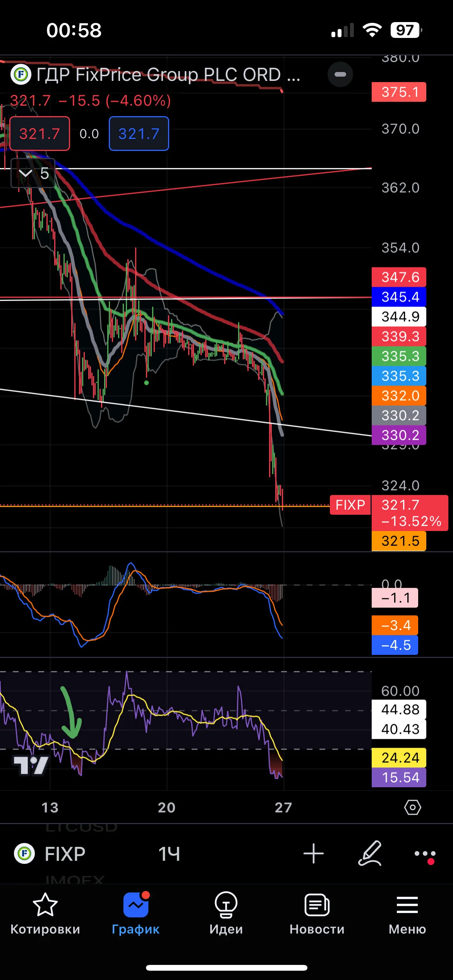Tap the 339.3 red price scale label

click(x=399, y=336)
